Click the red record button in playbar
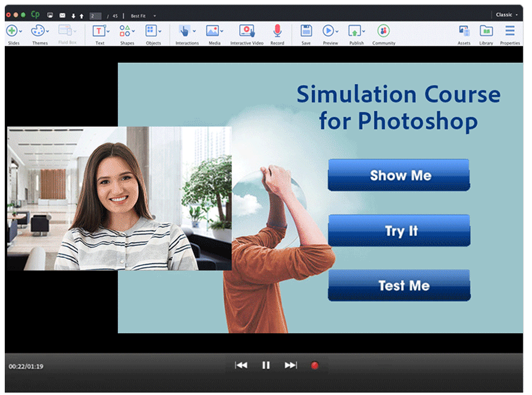 click(x=315, y=365)
